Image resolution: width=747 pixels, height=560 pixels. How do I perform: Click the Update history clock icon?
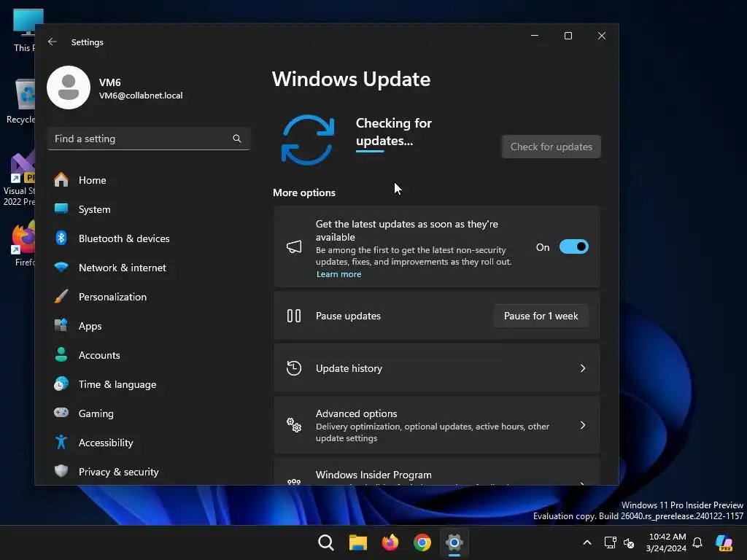pyautogui.click(x=294, y=368)
